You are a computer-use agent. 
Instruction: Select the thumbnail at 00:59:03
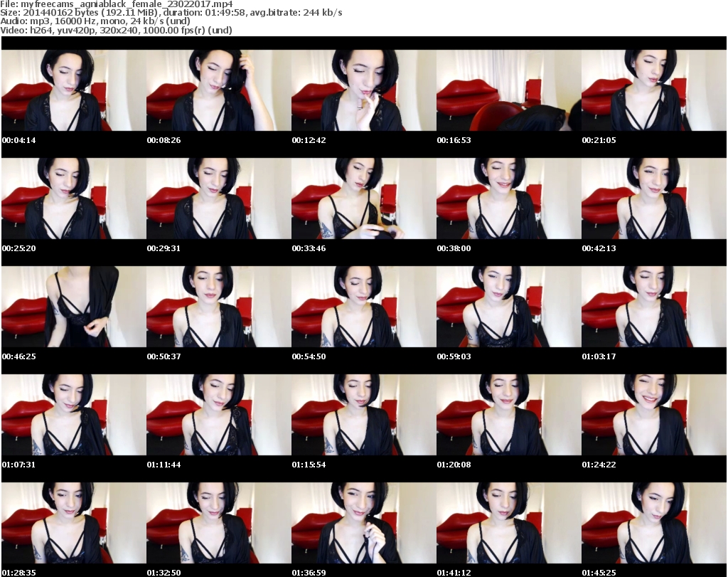click(509, 307)
